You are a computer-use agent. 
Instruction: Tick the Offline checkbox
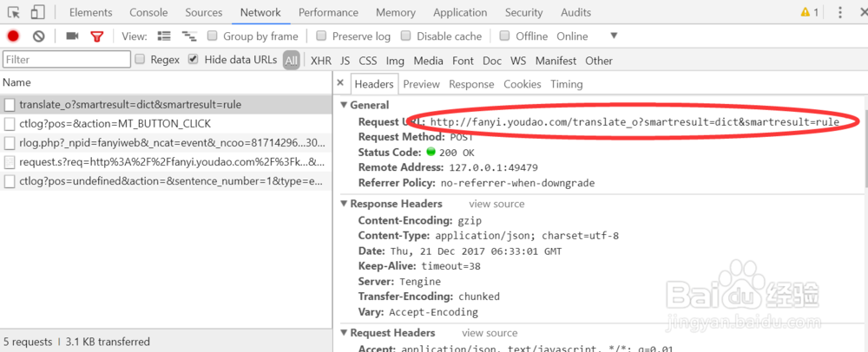click(x=504, y=36)
